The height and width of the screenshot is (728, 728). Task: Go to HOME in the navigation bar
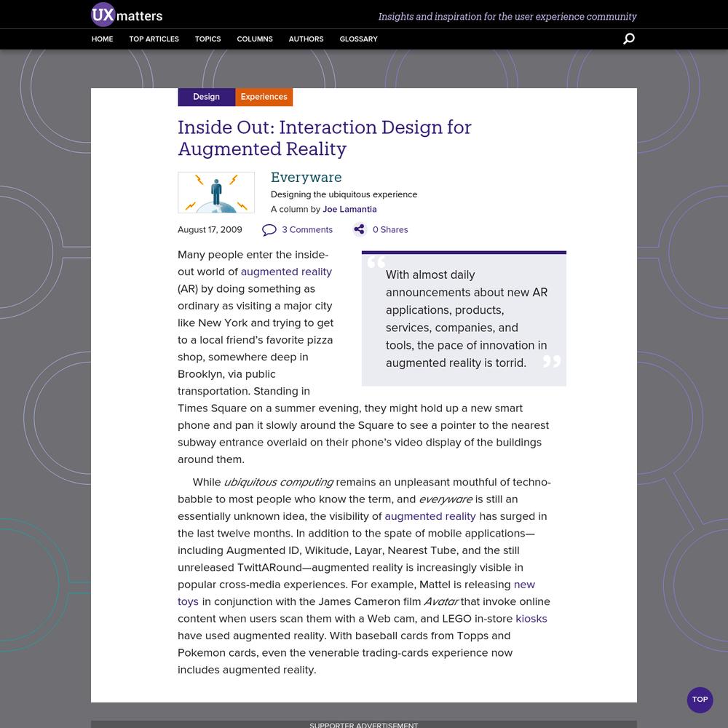click(102, 39)
